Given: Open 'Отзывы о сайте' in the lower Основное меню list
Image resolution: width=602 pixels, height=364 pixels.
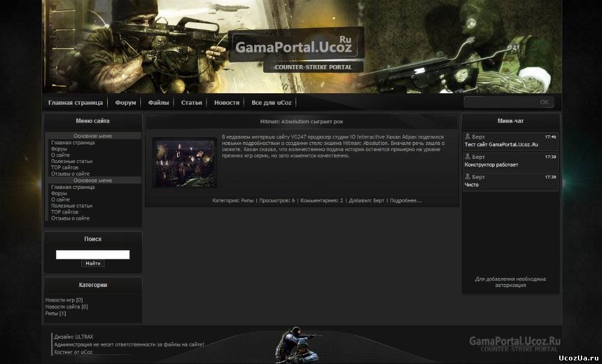Looking at the screenshot, I should pos(70,218).
